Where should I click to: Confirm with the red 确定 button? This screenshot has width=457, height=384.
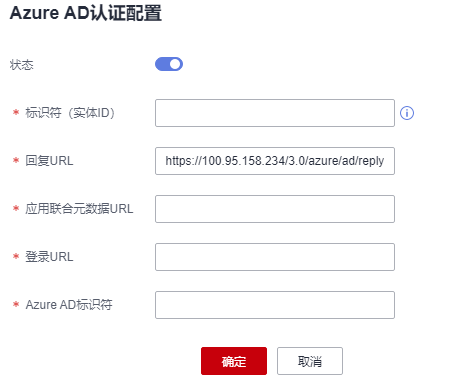234,361
